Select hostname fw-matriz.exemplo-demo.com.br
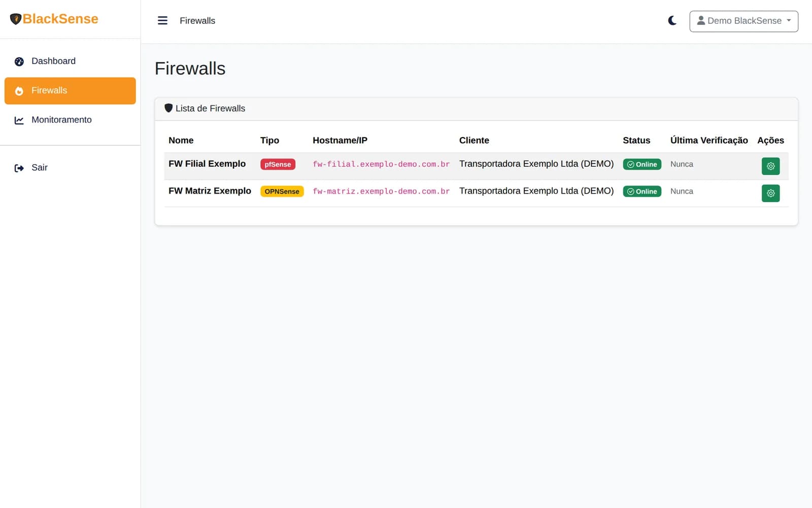 381,191
